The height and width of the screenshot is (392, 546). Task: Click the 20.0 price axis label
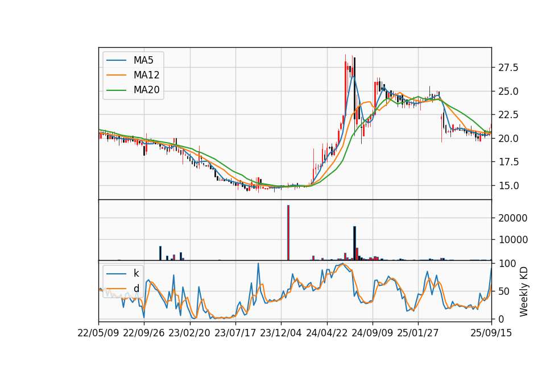508,139
